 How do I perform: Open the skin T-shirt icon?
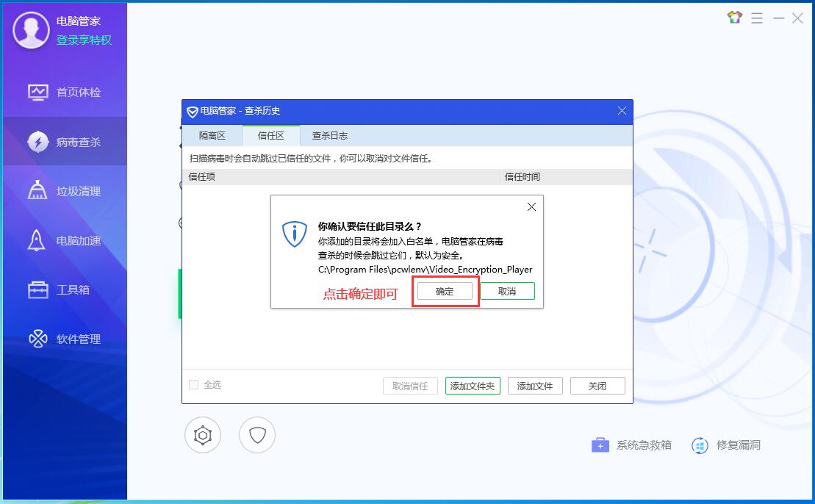click(734, 18)
